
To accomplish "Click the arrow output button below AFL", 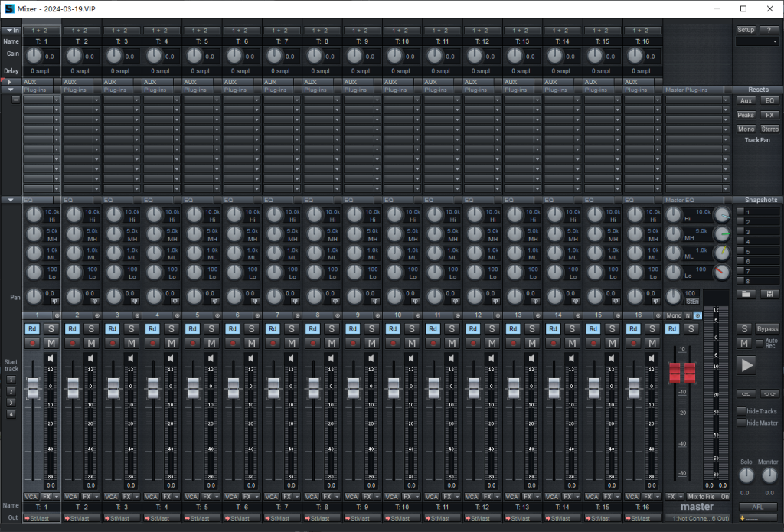I will 757,518.
